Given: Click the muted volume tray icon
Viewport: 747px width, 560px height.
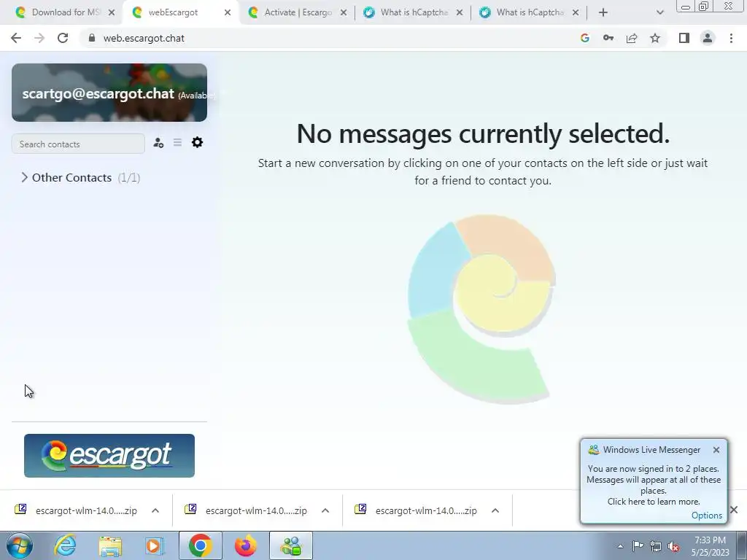Looking at the screenshot, I should [x=673, y=547].
